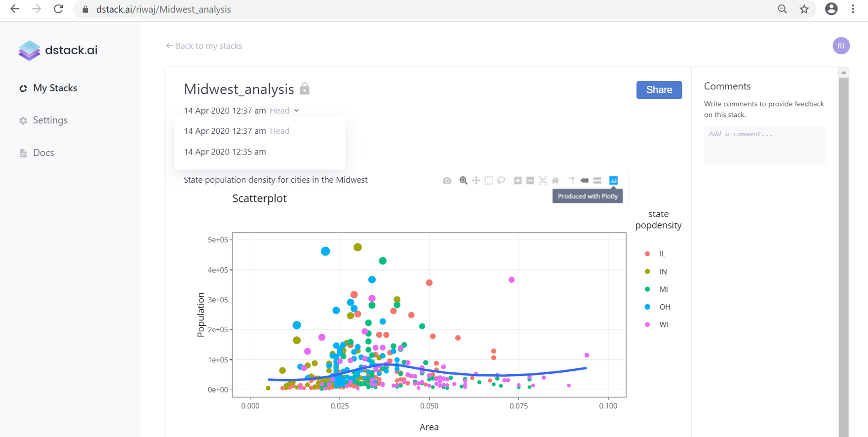Toggle WI series in the legend
This screenshot has width=868, height=437.
pos(657,325)
